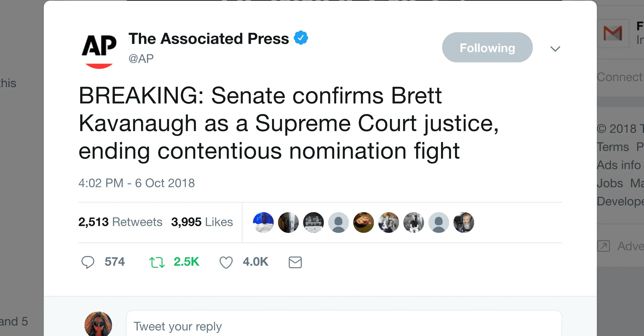The image size is (644, 336).
Task: Open The Associated Press profile name
Action: click(x=209, y=39)
